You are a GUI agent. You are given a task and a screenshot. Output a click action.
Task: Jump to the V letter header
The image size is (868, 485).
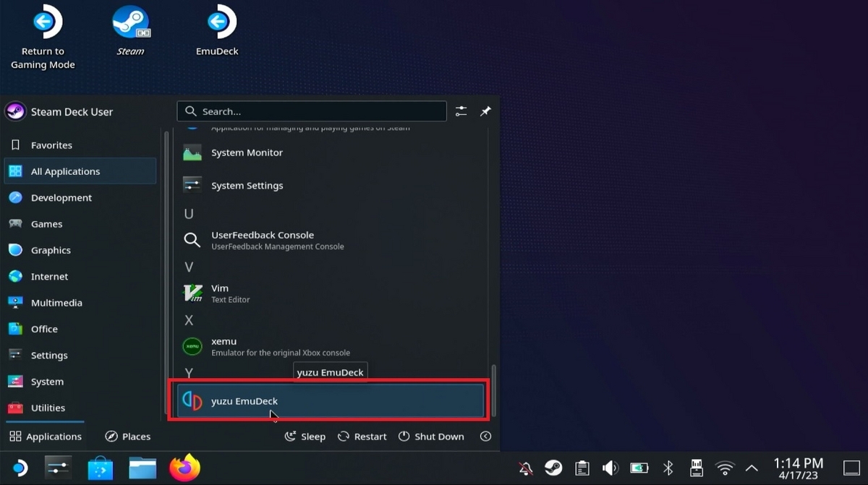[x=189, y=267]
